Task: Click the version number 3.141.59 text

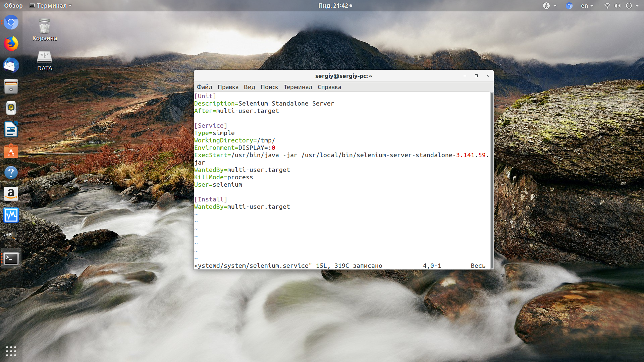Action: pos(471,155)
